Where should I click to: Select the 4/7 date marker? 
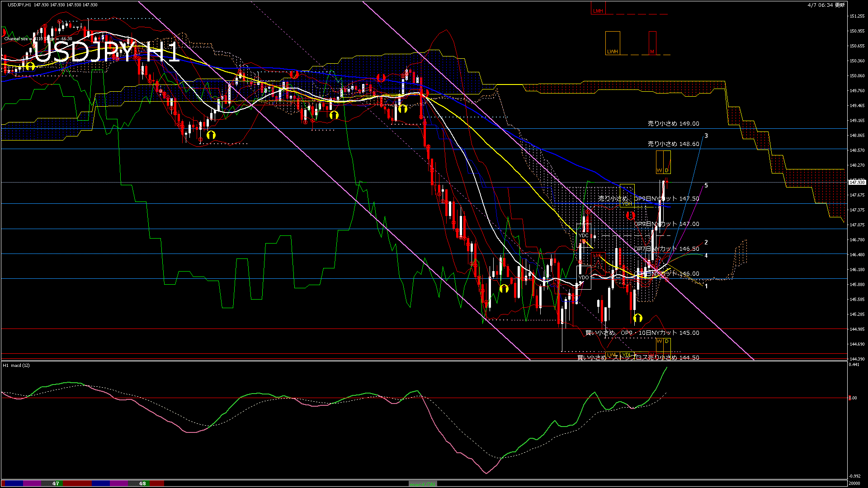[x=56, y=483]
